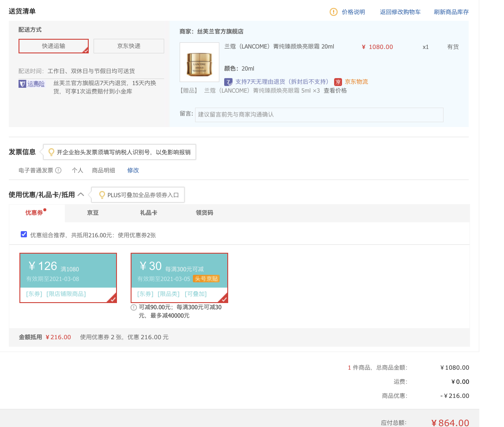View gift price via 查看价格

tap(335, 90)
